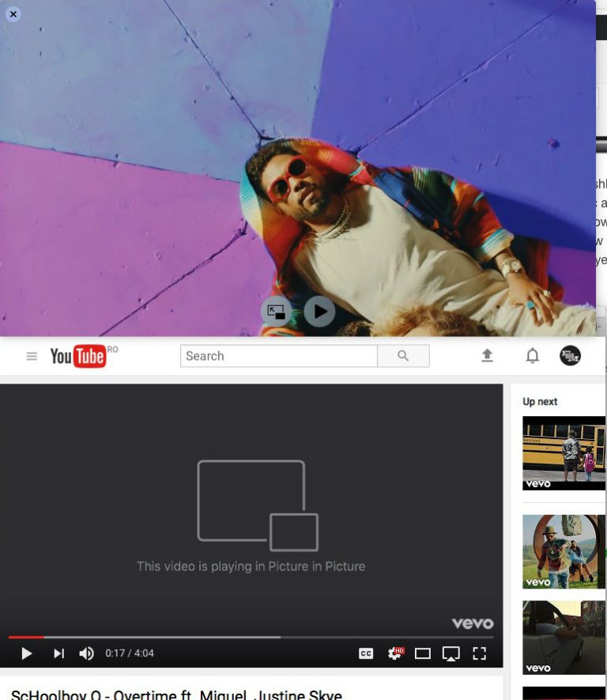The width and height of the screenshot is (607, 700).
Task: Click the magnifying glass search button
Action: [403, 356]
